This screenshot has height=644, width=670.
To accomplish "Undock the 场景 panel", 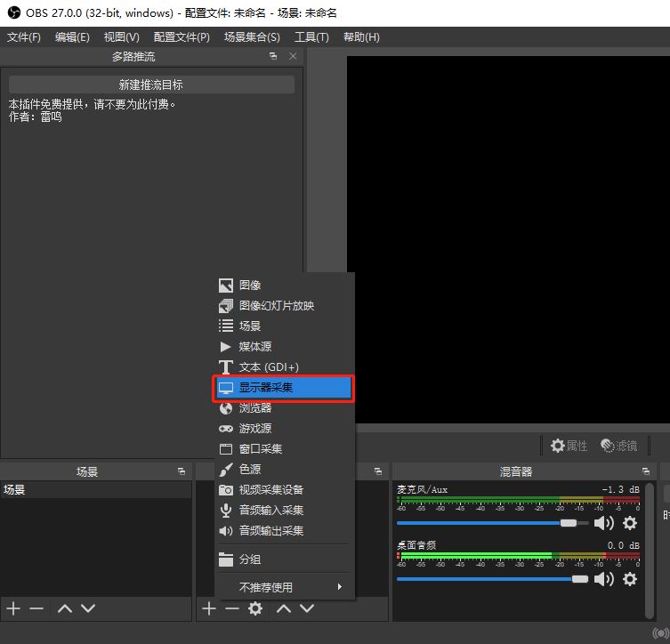I will coord(182,471).
